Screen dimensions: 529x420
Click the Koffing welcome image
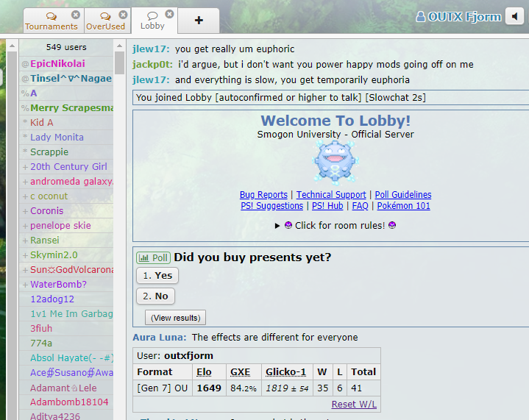pos(335,163)
